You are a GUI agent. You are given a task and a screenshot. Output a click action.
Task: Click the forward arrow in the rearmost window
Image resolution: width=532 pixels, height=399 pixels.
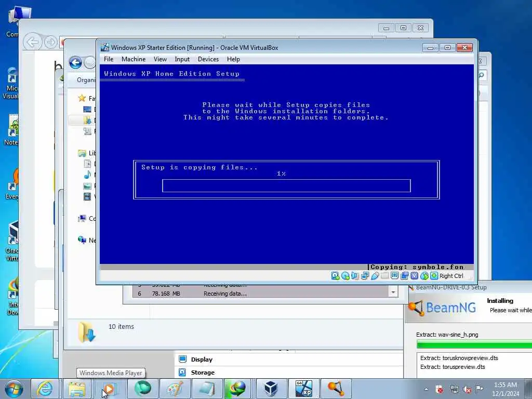tap(50, 43)
